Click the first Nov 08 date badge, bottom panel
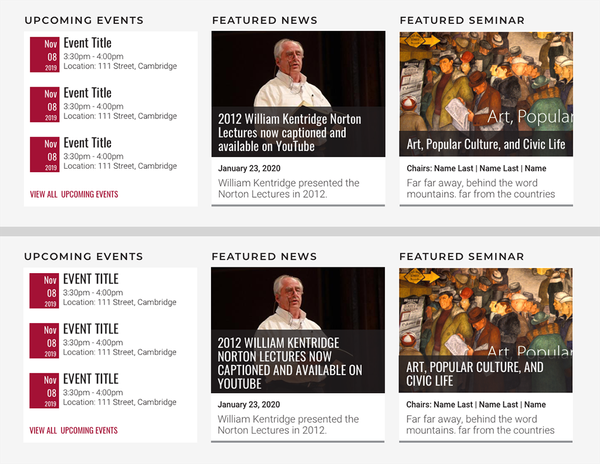Image resolution: width=600 pixels, height=464 pixels. click(x=44, y=291)
